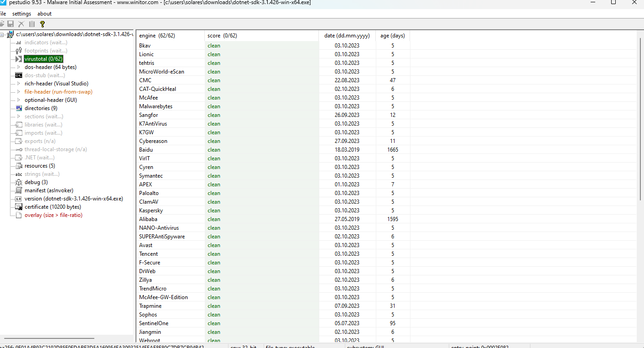Click the .NET tree icon
644x348 pixels.
(19, 158)
